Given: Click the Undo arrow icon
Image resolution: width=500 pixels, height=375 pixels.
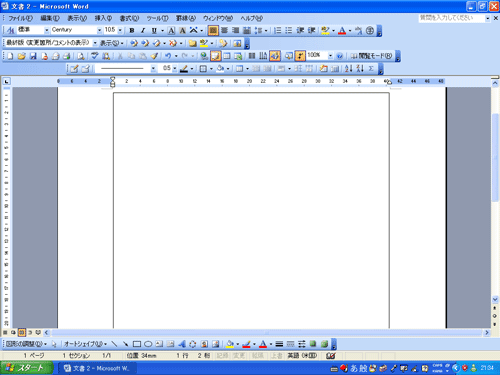Looking at the screenshot, I should coord(168,56).
